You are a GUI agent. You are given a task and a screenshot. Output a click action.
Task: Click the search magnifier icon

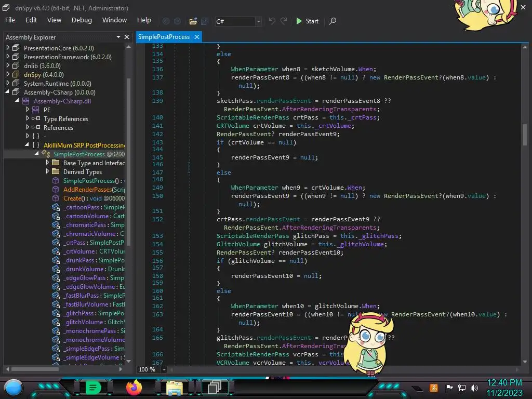333,21
